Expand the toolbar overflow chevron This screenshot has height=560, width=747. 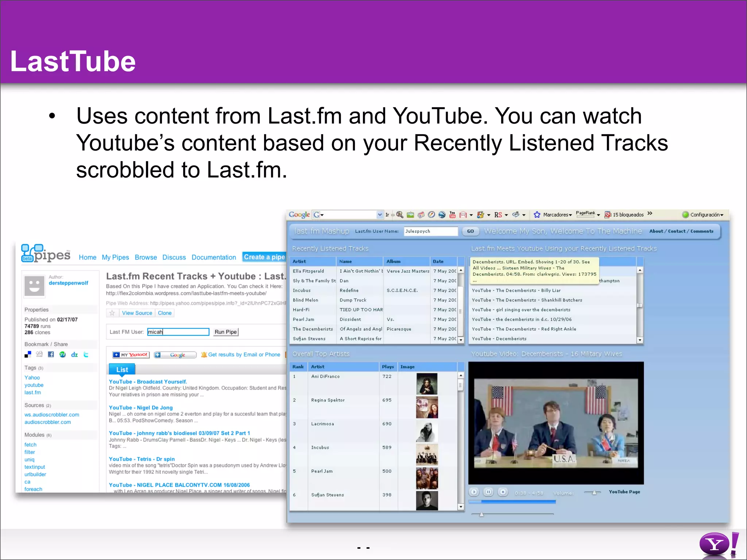650,214
